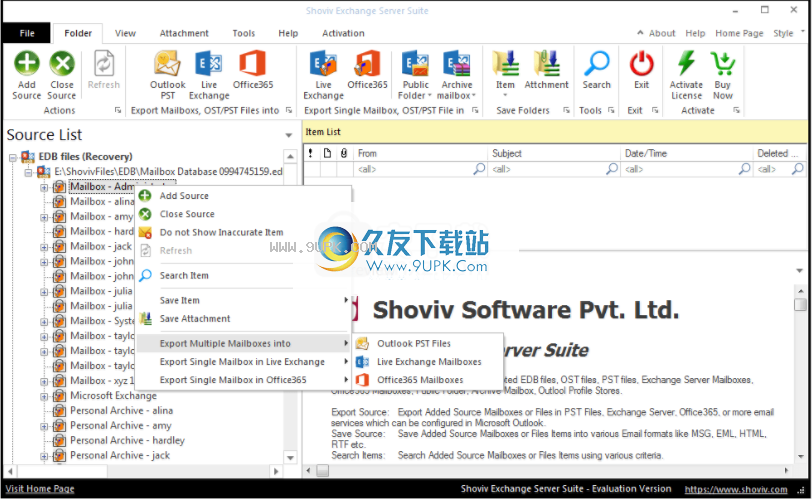Click source list scroll-down arrow

click(290, 458)
